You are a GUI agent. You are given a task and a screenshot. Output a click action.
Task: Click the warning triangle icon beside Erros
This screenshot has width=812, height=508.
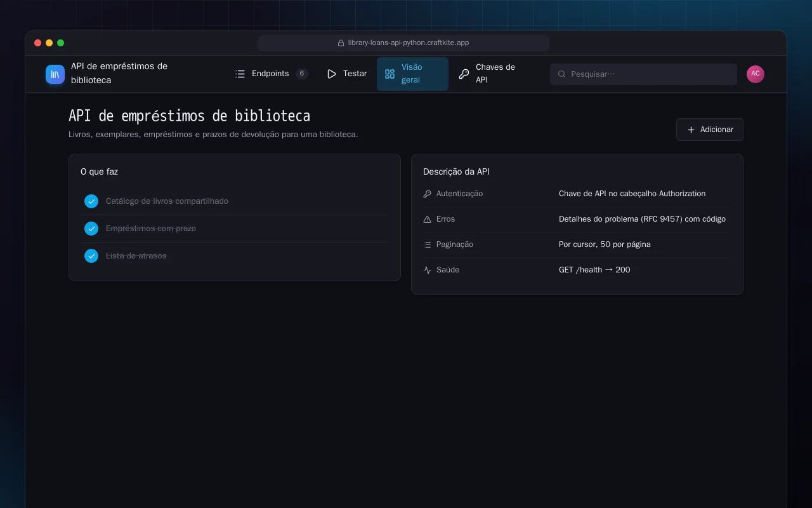[427, 219]
